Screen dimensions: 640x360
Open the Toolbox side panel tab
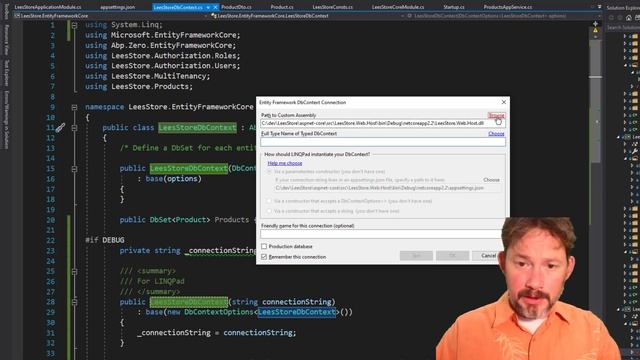click(6, 11)
